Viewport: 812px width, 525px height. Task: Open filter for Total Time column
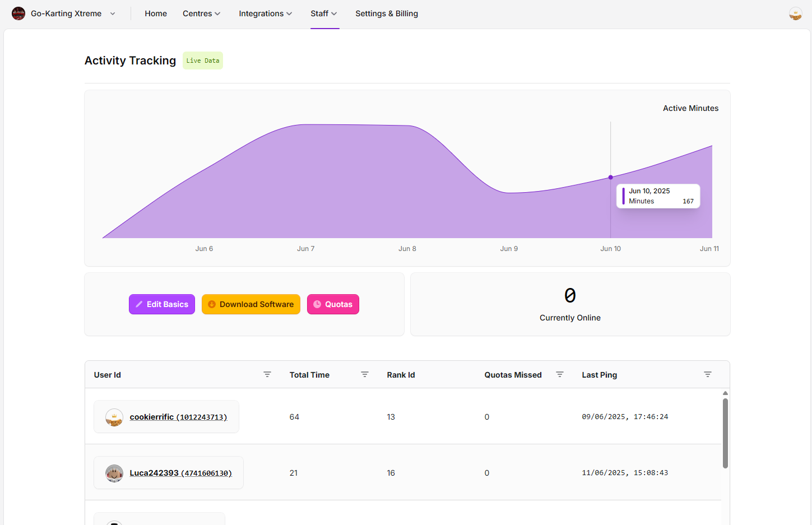coord(365,374)
